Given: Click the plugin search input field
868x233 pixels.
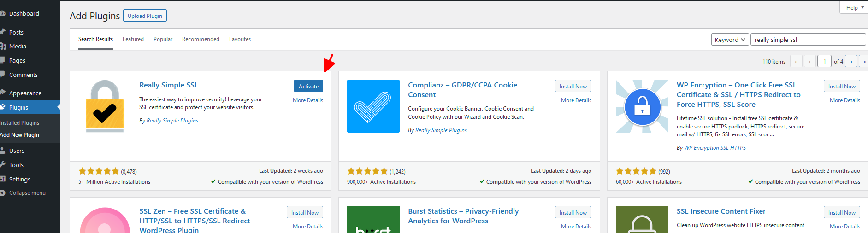Looking at the screenshot, I should 808,40.
